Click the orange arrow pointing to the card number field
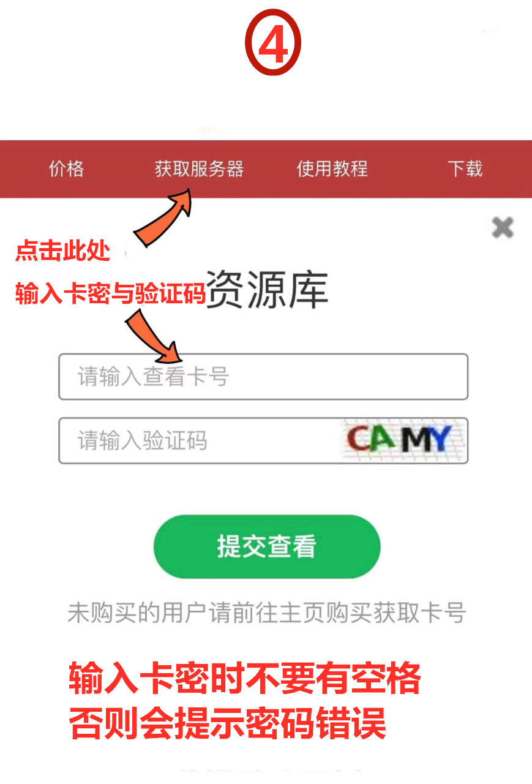532x784 pixels. tap(154, 338)
